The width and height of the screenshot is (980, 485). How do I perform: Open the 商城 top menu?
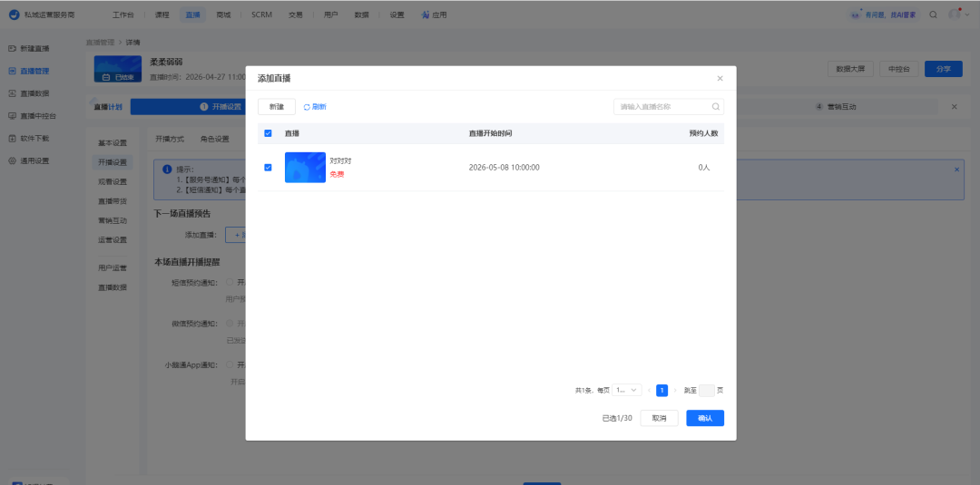click(224, 15)
